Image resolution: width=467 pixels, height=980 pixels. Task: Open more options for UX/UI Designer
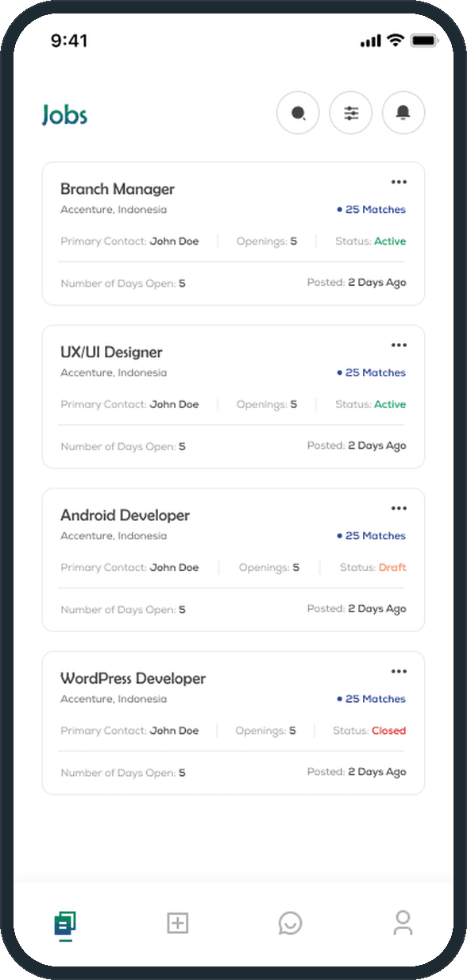(x=399, y=345)
